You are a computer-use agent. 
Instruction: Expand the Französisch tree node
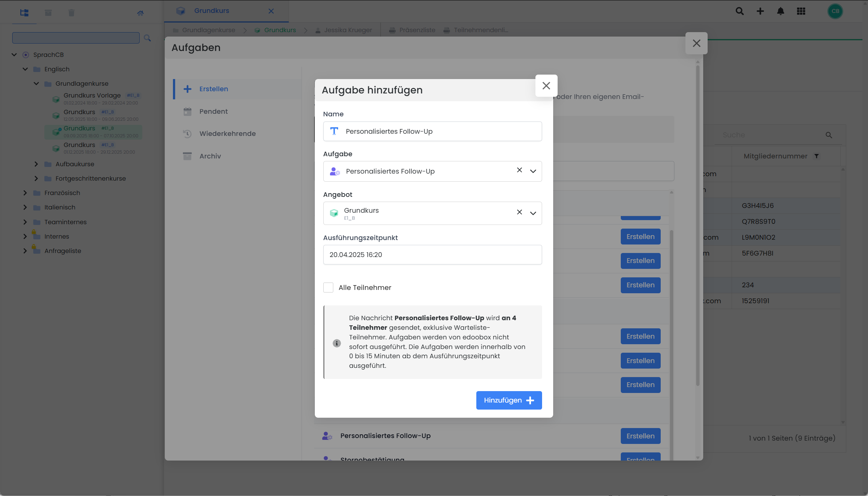[25, 192]
